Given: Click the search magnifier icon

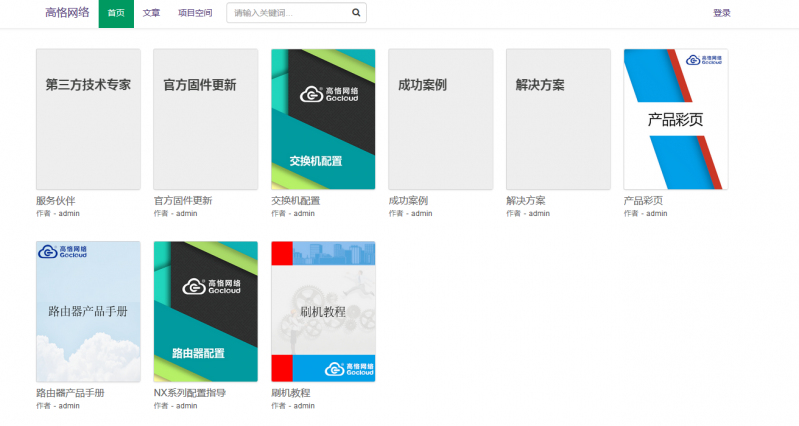Looking at the screenshot, I should 356,13.
